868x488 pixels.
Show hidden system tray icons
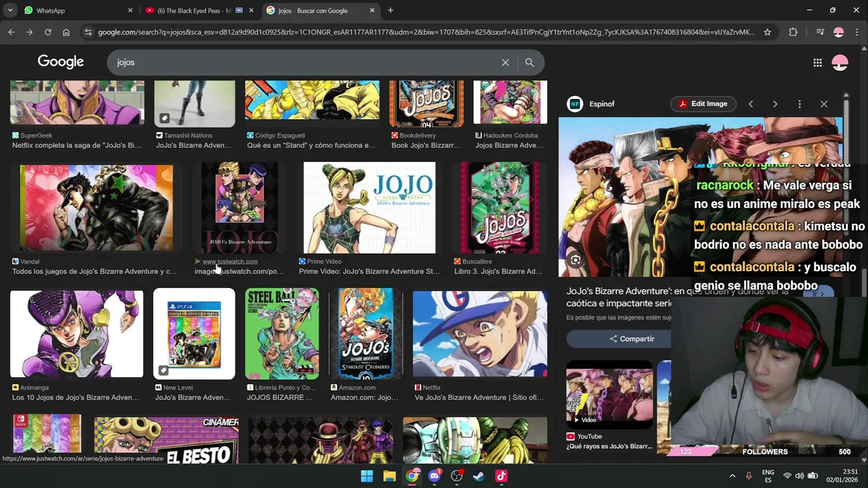[x=732, y=476]
